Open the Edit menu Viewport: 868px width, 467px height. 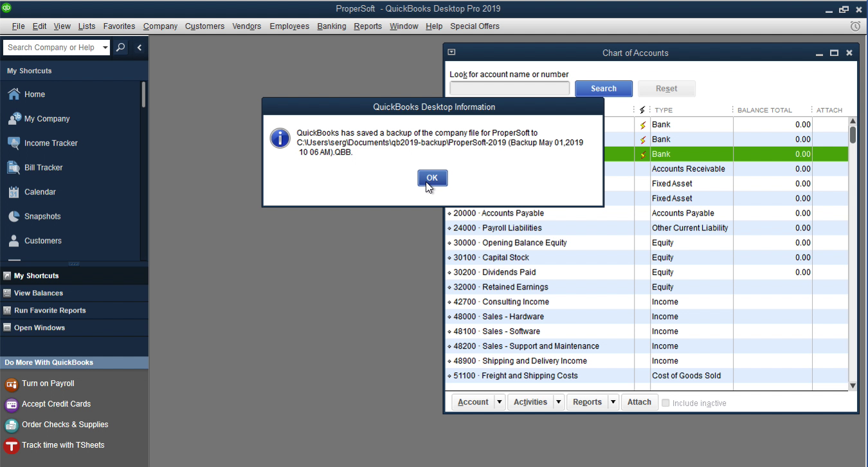point(40,26)
